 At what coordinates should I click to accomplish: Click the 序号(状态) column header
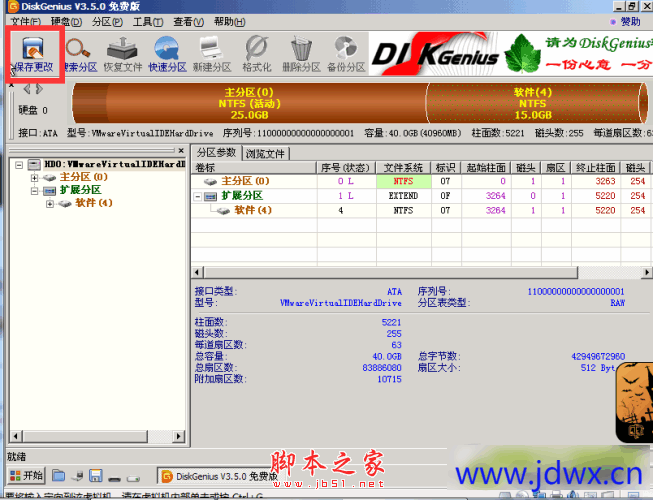(x=346, y=168)
